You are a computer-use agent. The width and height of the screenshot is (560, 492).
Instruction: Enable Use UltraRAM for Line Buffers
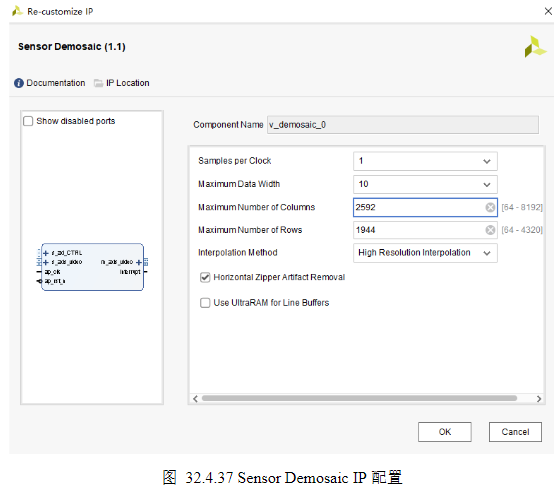point(205,303)
